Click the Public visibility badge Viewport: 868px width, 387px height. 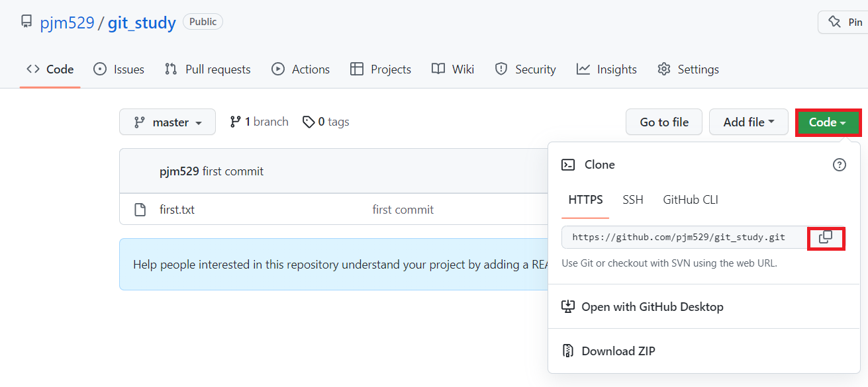(x=203, y=22)
